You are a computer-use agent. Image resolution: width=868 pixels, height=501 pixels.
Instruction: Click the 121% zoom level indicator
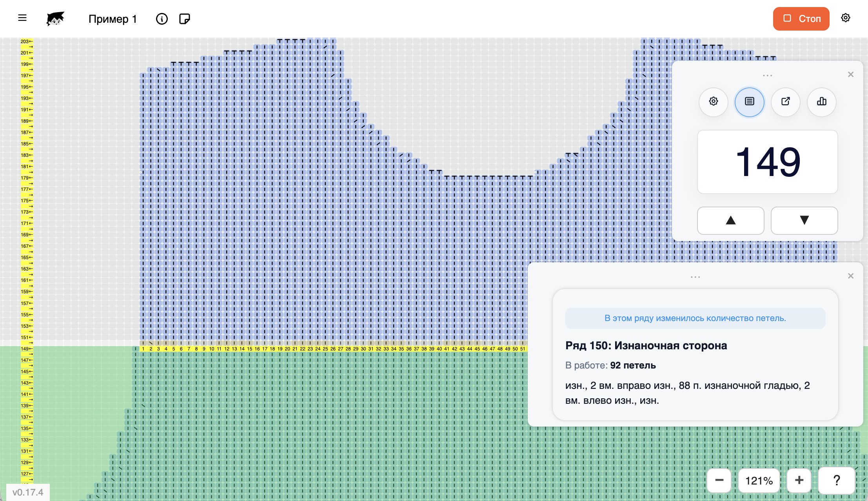pyautogui.click(x=759, y=481)
